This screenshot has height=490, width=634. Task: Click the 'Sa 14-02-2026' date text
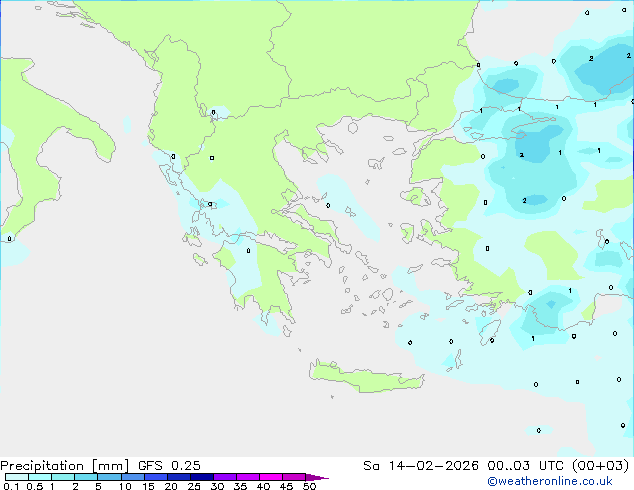pos(421,466)
